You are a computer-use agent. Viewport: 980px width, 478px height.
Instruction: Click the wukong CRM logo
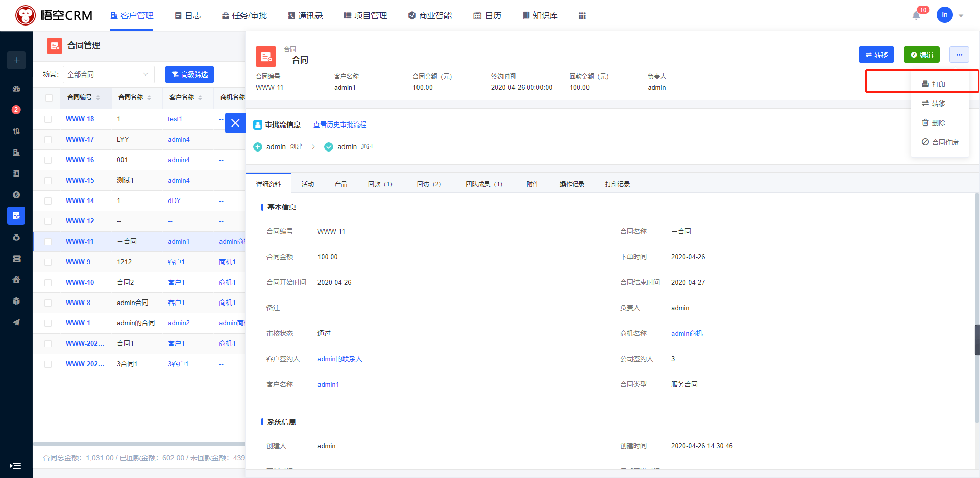point(54,15)
